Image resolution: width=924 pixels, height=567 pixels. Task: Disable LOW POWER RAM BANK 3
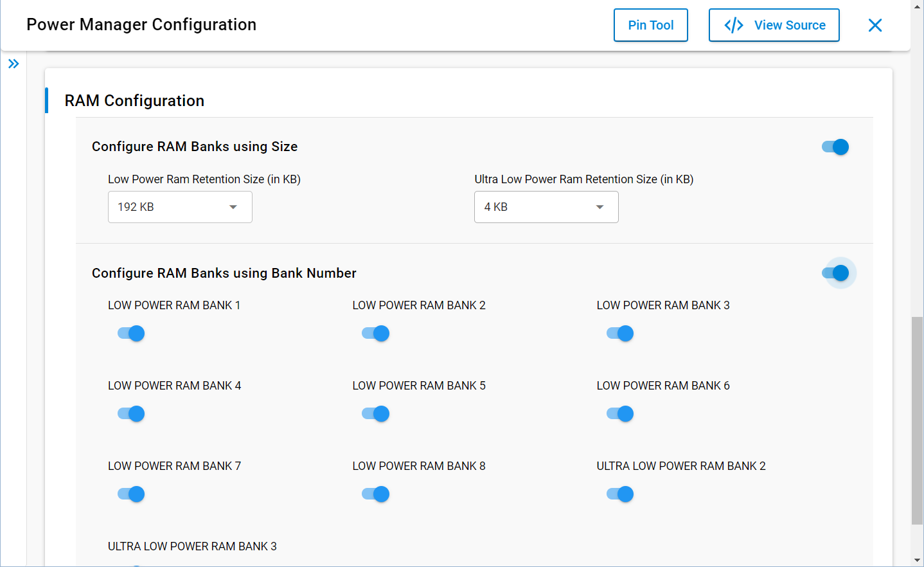(619, 333)
